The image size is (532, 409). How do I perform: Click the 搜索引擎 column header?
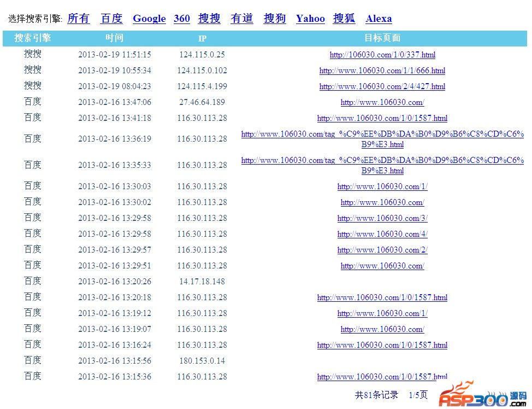tap(33, 38)
